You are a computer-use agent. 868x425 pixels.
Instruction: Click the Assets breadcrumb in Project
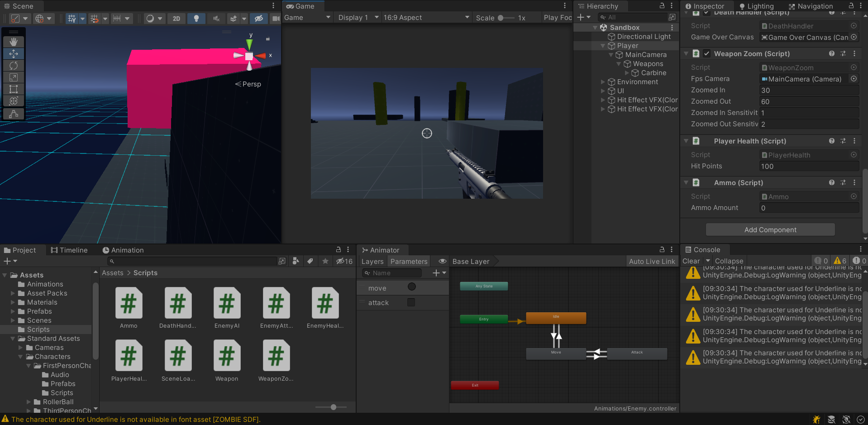pyautogui.click(x=113, y=273)
